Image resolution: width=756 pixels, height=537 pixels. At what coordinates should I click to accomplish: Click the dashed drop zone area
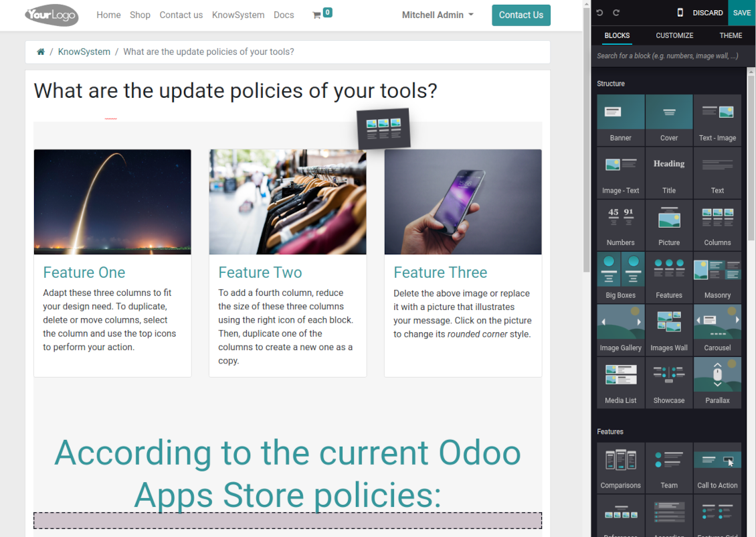coord(288,521)
